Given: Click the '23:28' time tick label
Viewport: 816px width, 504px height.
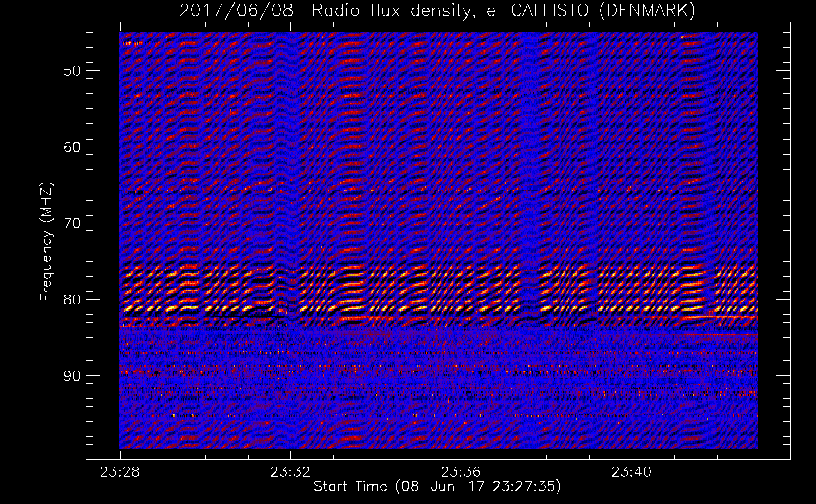Looking at the screenshot, I should 120,472.
